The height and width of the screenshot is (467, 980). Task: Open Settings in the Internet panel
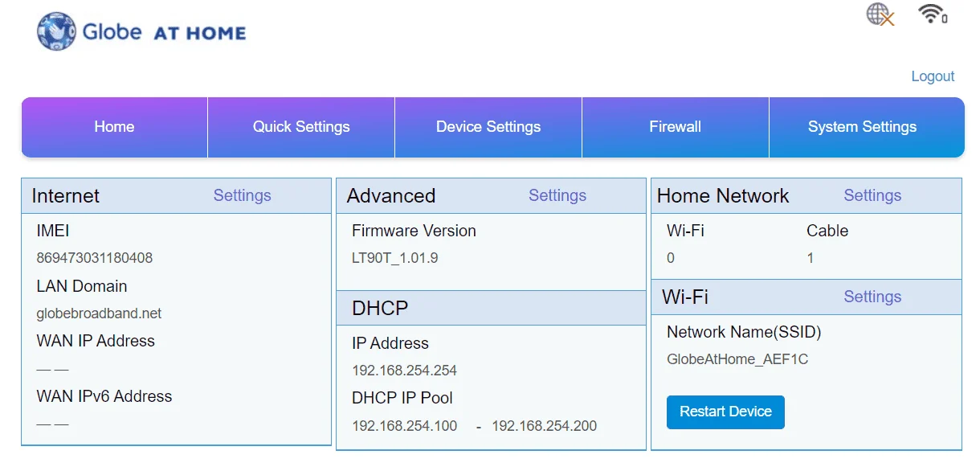242,195
